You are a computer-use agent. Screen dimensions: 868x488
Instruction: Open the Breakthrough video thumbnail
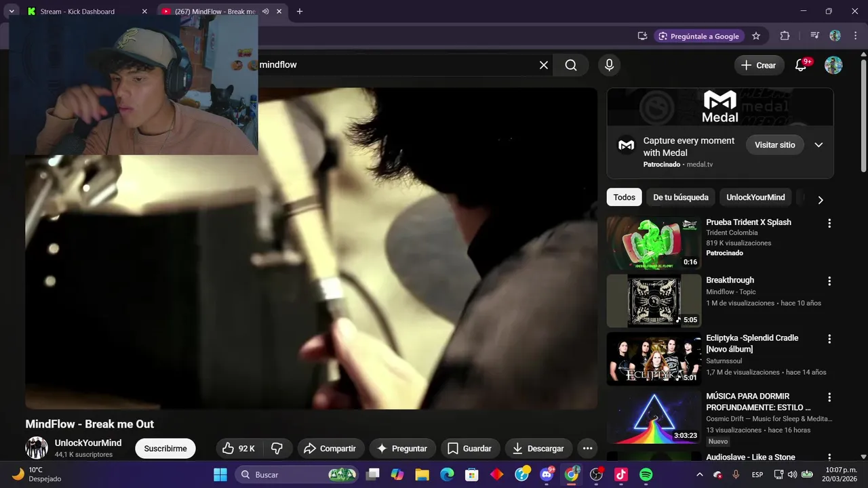click(x=654, y=300)
